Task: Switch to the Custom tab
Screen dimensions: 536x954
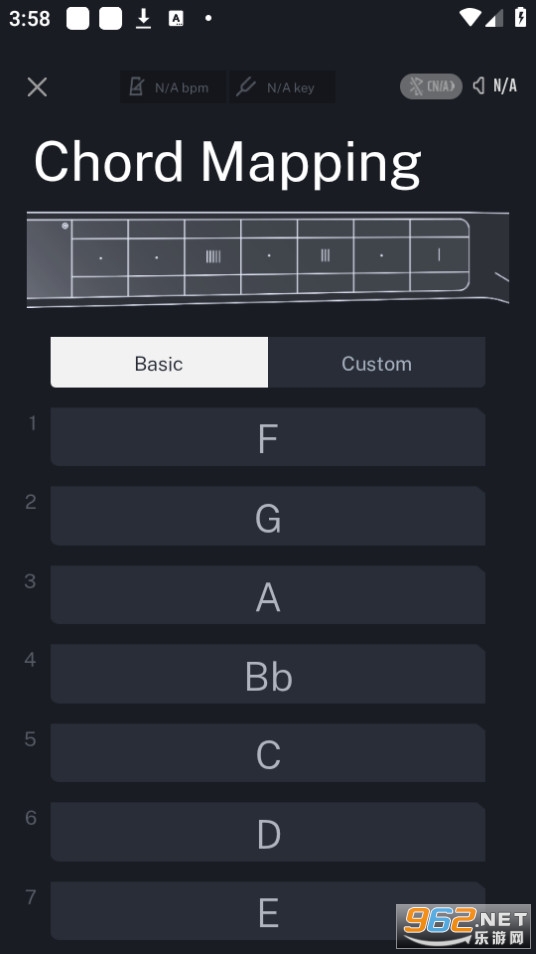Action: click(x=377, y=363)
